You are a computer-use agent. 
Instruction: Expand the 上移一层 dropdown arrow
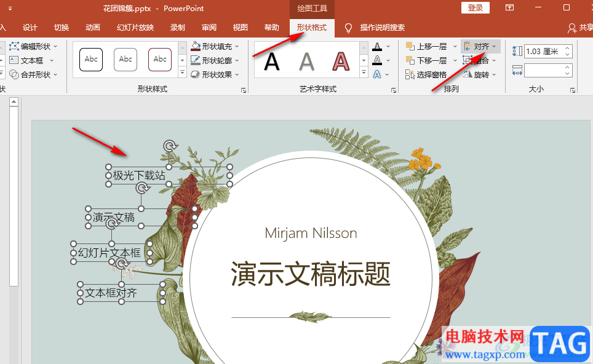[455, 47]
